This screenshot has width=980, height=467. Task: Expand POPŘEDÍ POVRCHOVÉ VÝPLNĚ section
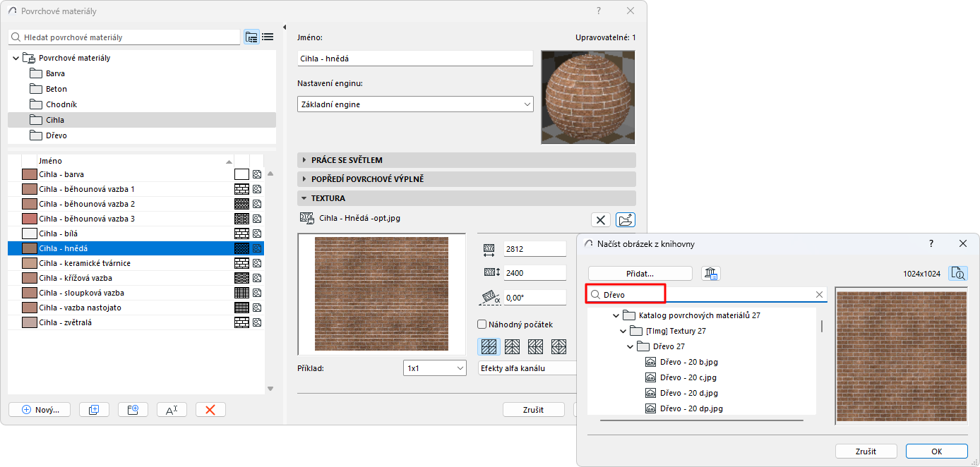467,179
